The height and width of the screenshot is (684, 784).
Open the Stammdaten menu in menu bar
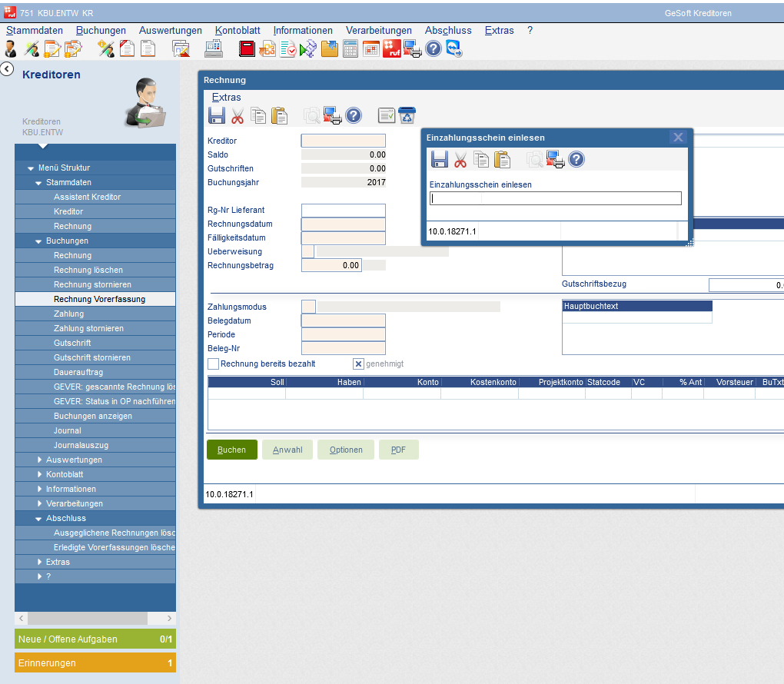[35, 31]
